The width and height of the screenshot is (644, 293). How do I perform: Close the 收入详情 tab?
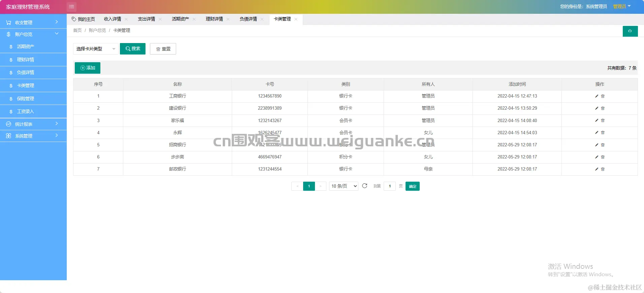[126, 19]
